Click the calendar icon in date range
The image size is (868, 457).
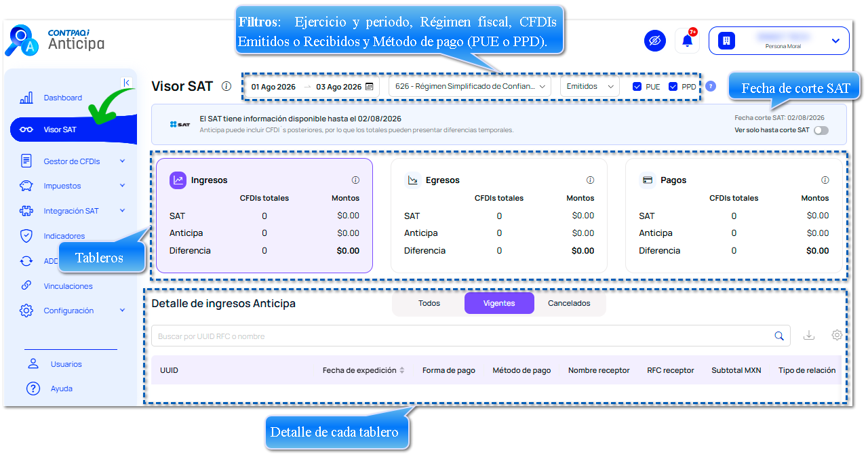tap(370, 87)
